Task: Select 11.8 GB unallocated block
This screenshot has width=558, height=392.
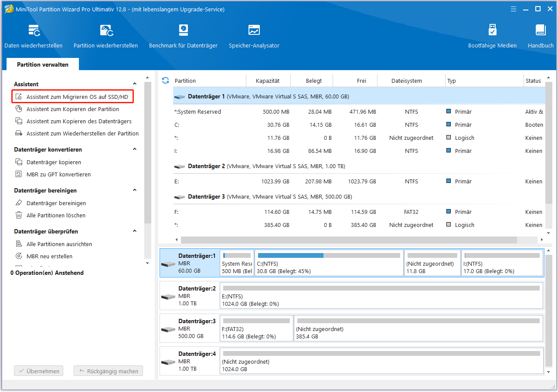Action: [432, 263]
